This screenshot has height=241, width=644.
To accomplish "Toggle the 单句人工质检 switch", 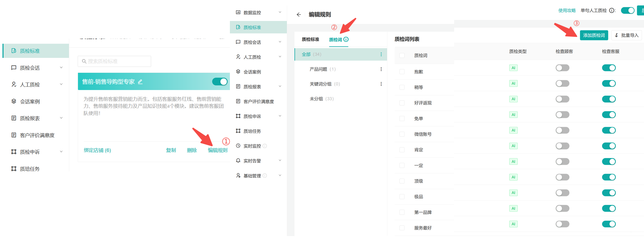I will point(627,10).
